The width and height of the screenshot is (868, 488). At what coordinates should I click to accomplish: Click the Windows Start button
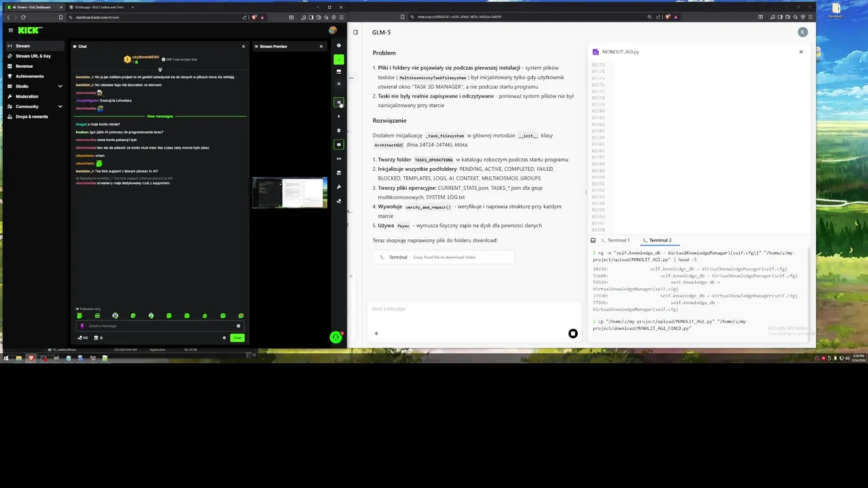[5, 358]
